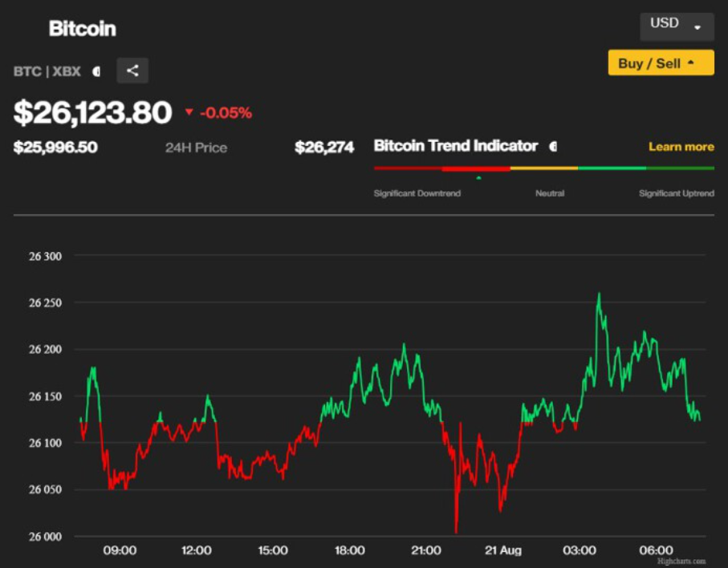Click the share icon button
Viewport: 728px width, 568px height.
(132, 71)
